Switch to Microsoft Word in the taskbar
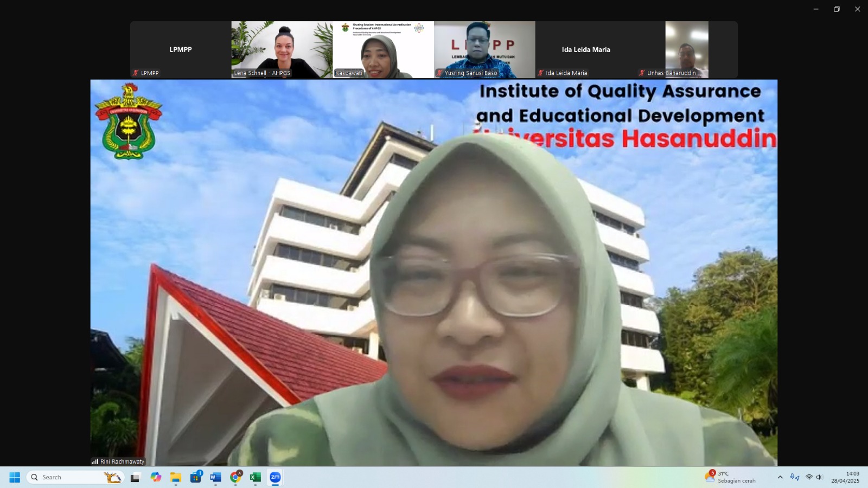 tap(215, 477)
